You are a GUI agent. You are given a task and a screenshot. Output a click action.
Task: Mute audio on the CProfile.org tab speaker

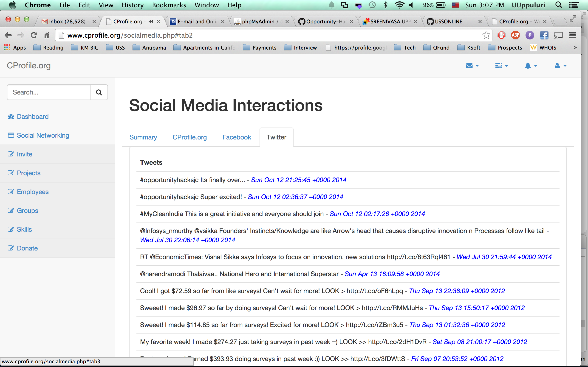pos(151,22)
